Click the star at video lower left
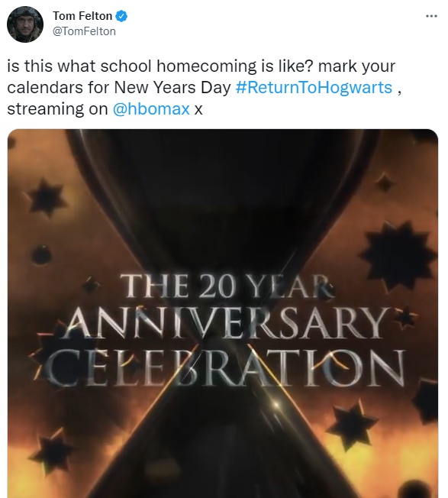448x498 pixels. [x=51, y=451]
